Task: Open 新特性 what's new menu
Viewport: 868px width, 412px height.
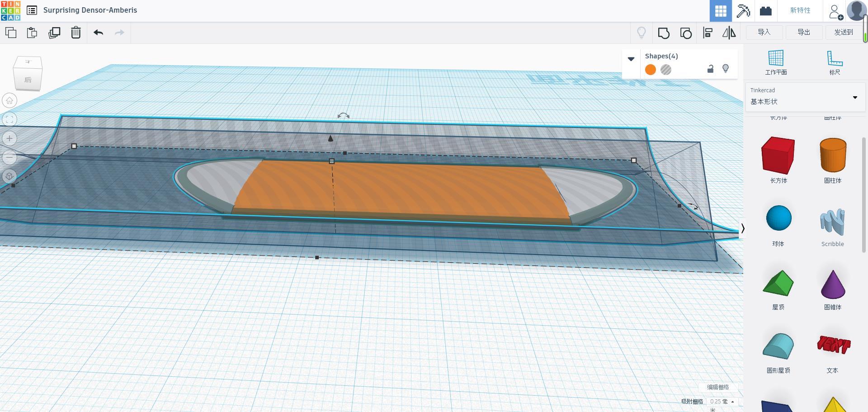Action: point(800,10)
